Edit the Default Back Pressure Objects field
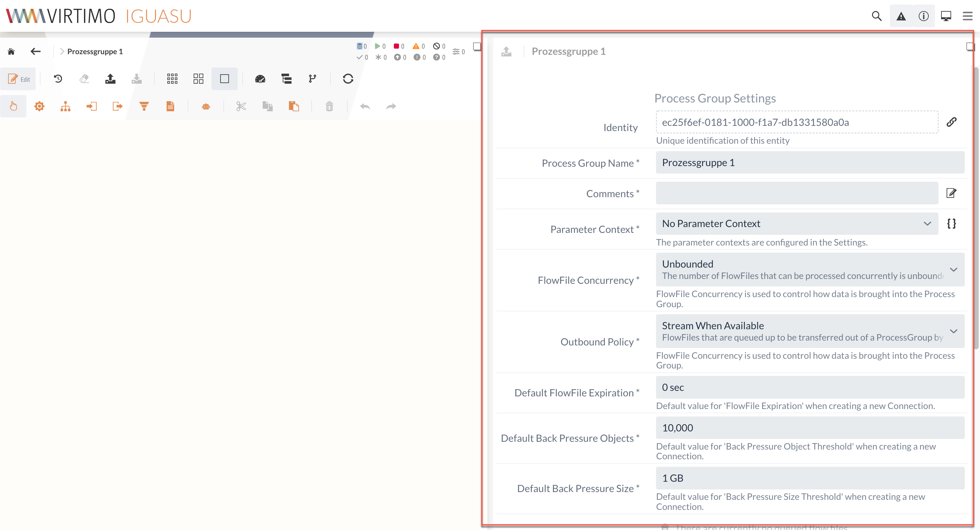Screen dimensions: 980x530 (810, 428)
